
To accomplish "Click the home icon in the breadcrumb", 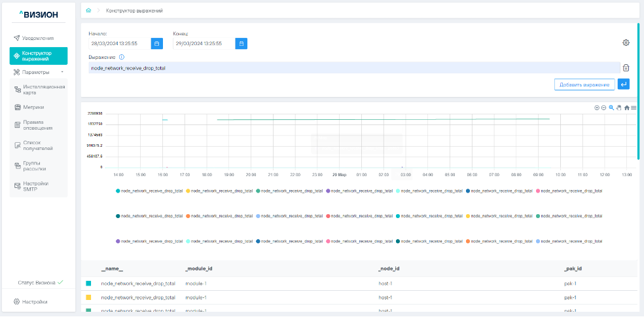I will point(88,11).
